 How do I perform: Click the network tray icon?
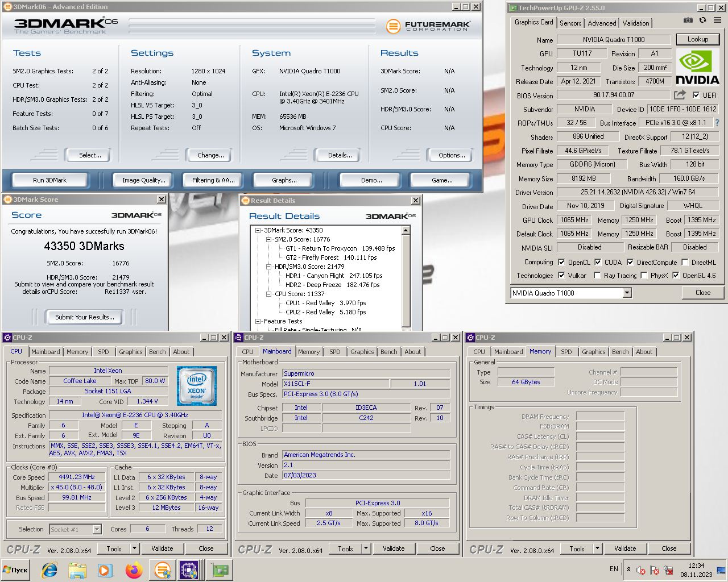point(668,570)
